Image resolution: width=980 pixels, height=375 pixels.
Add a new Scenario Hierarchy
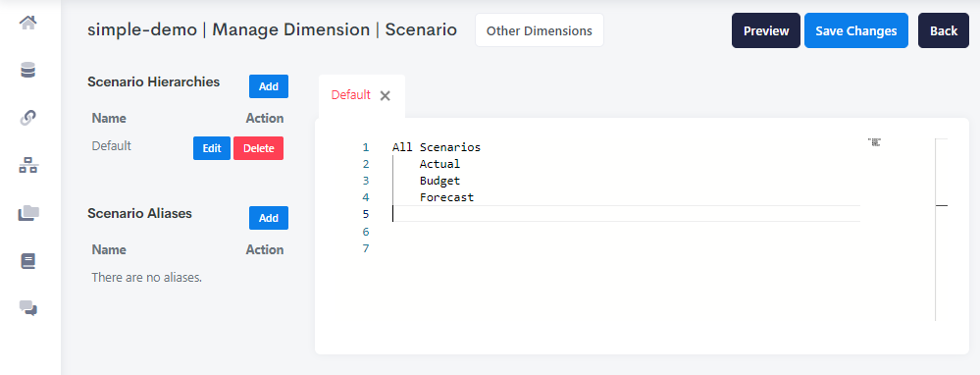(268, 86)
